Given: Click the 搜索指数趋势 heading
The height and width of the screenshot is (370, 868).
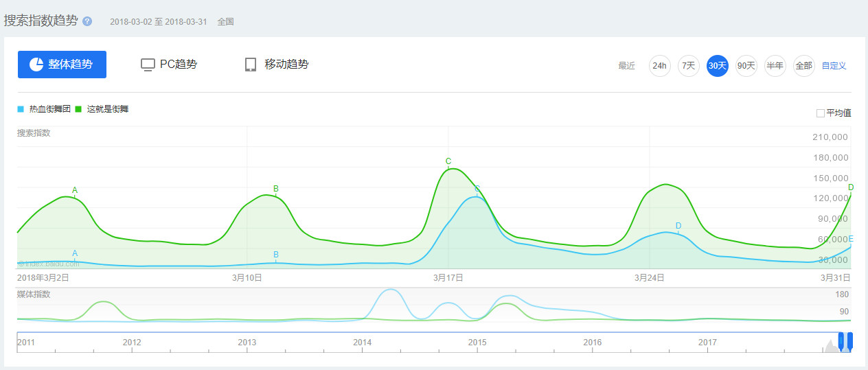Looking at the screenshot, I should click(41, 21).
